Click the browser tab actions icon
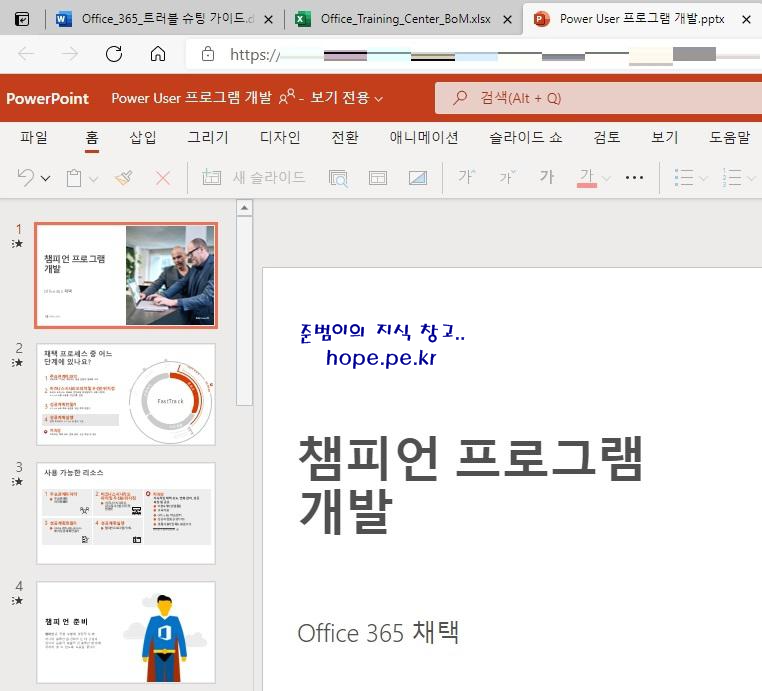Viewport: 762px width, 691px height. [x=22, y=19]
